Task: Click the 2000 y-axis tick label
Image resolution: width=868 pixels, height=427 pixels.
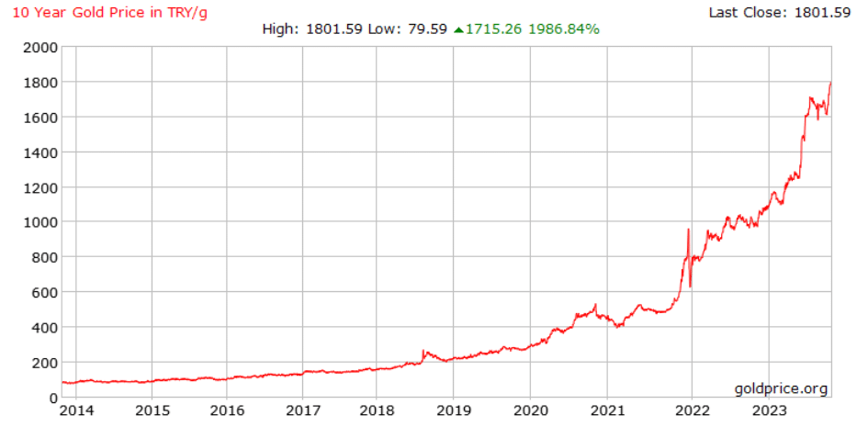Action: (39, 47)
